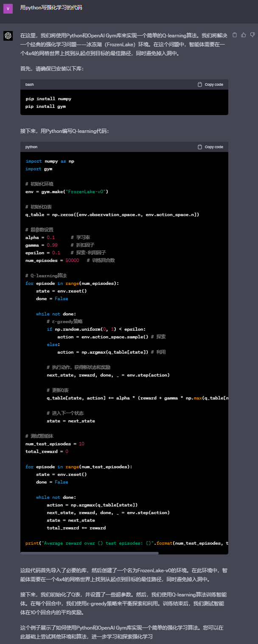
Task: Click the gym.make("FrozenLake-v0") code line
Action: point(67,192)
